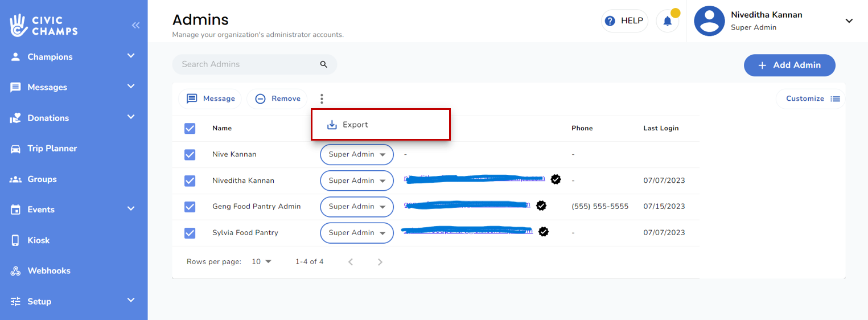
Task: Uncheck the Sylvia Food Pantry checkbox
Action: pos(190,233)
